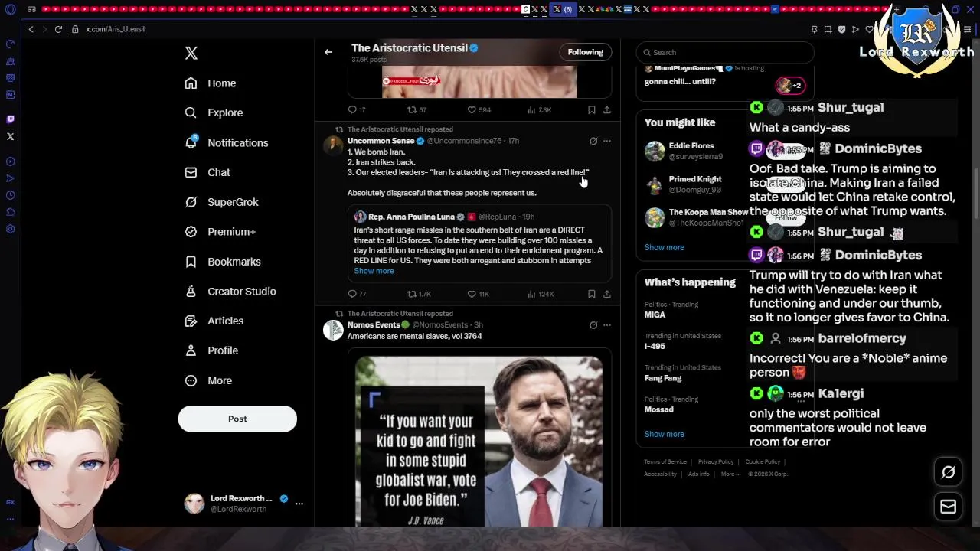Open more options on Uncommon Sense post
The height and width of the screenshot is (551, 980).
point(607,141)
